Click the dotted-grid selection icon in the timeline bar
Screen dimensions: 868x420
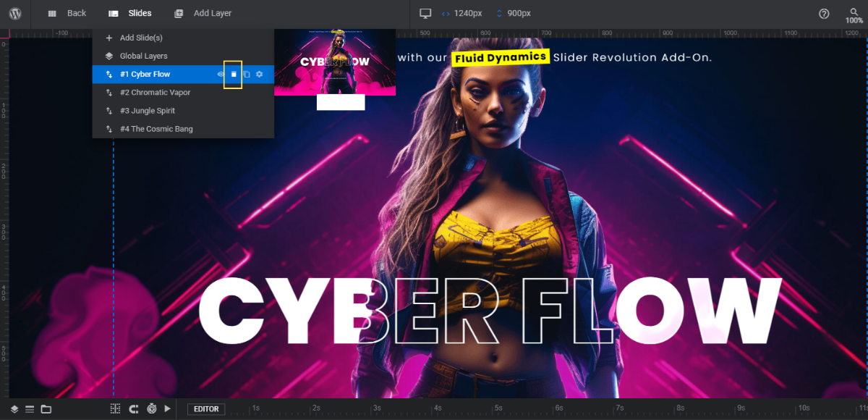click(x=115, y=409)
